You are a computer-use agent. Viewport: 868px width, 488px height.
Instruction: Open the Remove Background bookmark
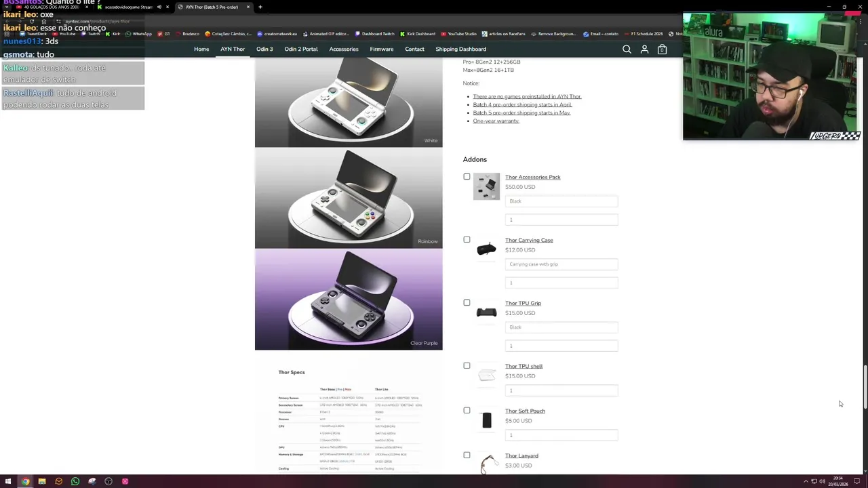(x=553, y=34)
